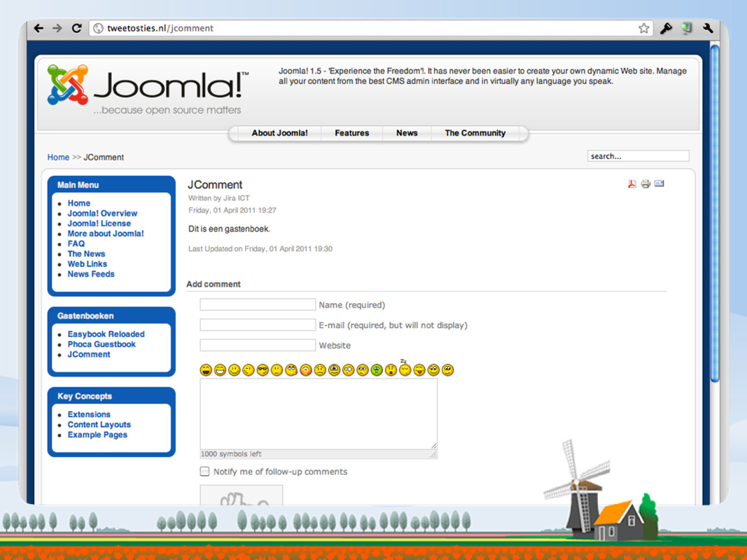Click the 'Add comment' heading
Image resolution: width=747 pixels, height=560 pixels.
[x=213, y=284]
